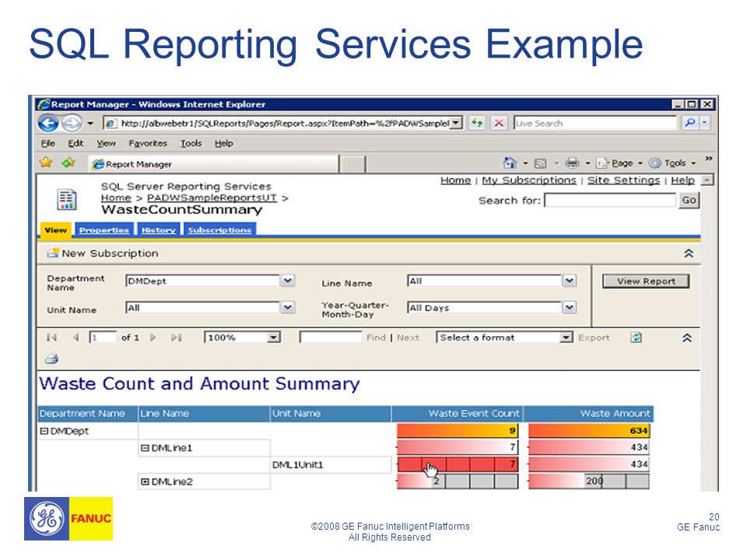Click the New Subscription button
Image resolution: width=747 pixels, height=560 pixels.
103,254
